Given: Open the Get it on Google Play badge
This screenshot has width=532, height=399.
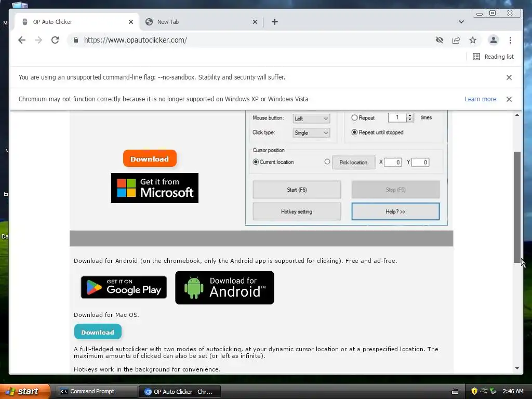Looking at the screenshot, I should (124, 287).
